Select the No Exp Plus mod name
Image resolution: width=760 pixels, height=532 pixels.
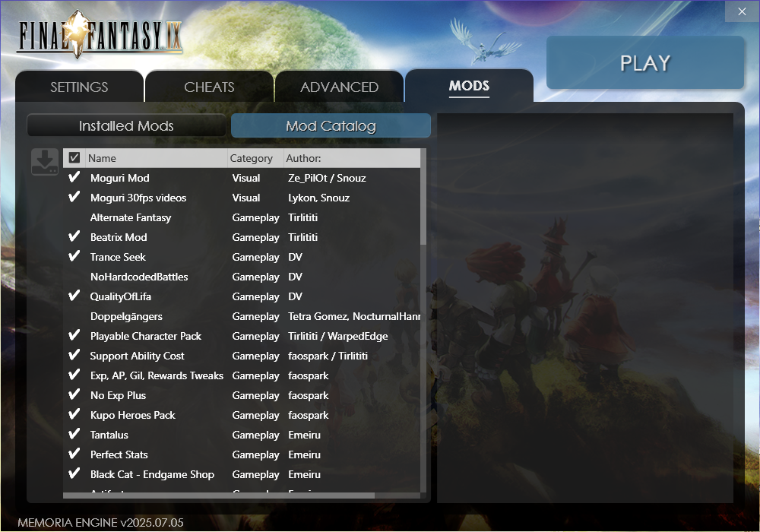coord(119,395)
